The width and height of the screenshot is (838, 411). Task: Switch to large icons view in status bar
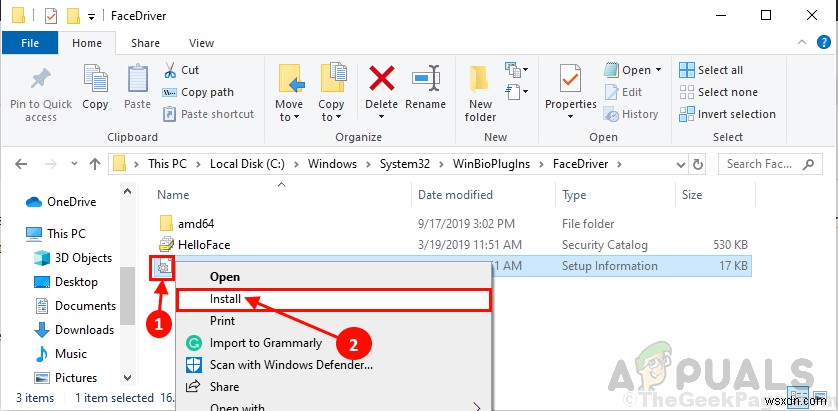pos(820,398)
